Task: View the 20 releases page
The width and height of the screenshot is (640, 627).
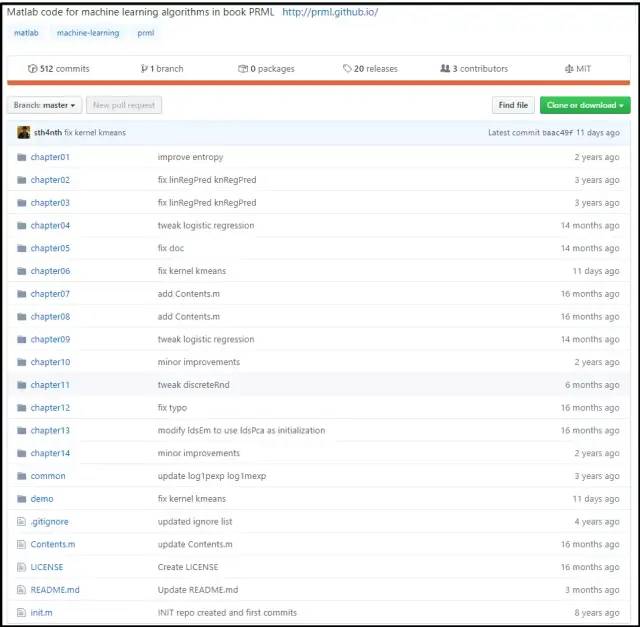Action: [x=370, y=69]
